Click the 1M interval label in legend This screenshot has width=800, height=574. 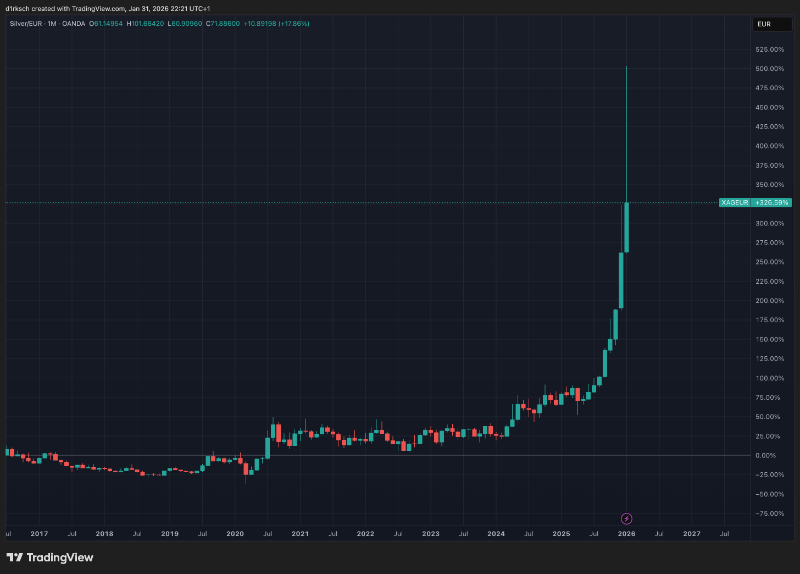click(x=50, y=23)
